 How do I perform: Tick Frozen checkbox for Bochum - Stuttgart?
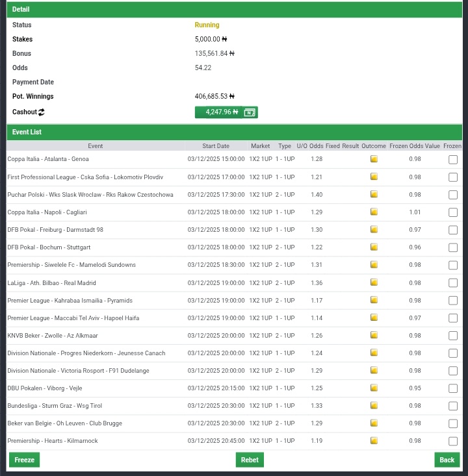coord(453,247)
